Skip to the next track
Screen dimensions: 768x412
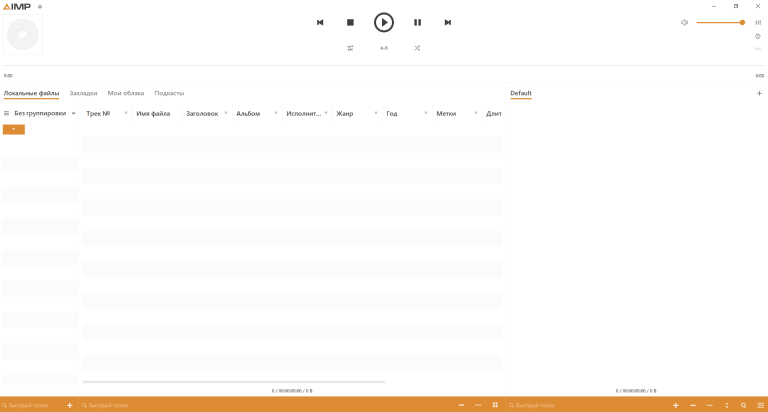(x=448, y=23)
